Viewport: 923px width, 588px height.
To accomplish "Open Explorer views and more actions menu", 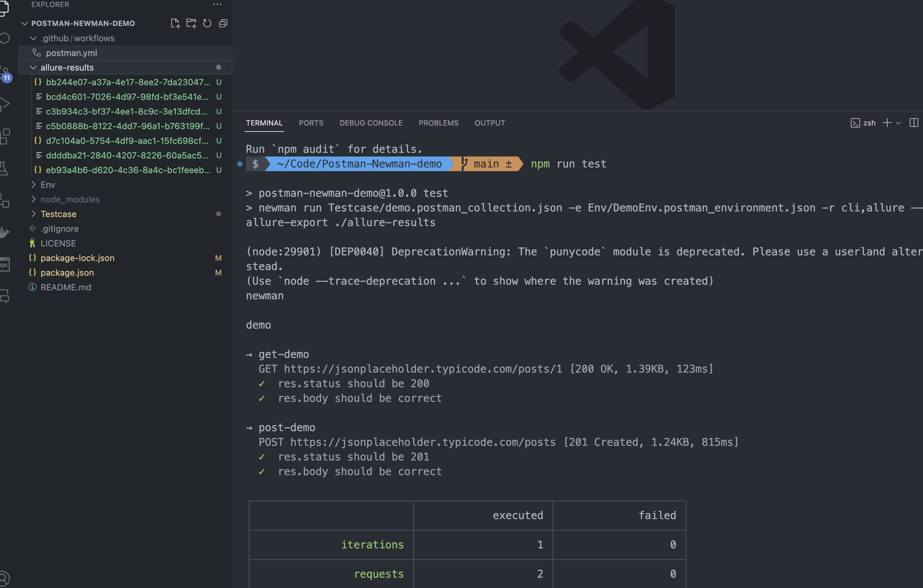I will (217, 5).
